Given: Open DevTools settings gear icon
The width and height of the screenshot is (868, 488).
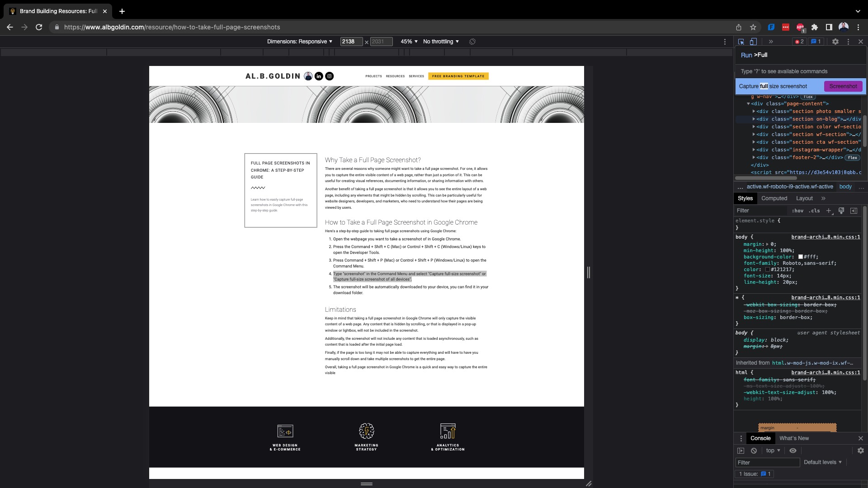Looking at the screenshot, I should [835, 42].
